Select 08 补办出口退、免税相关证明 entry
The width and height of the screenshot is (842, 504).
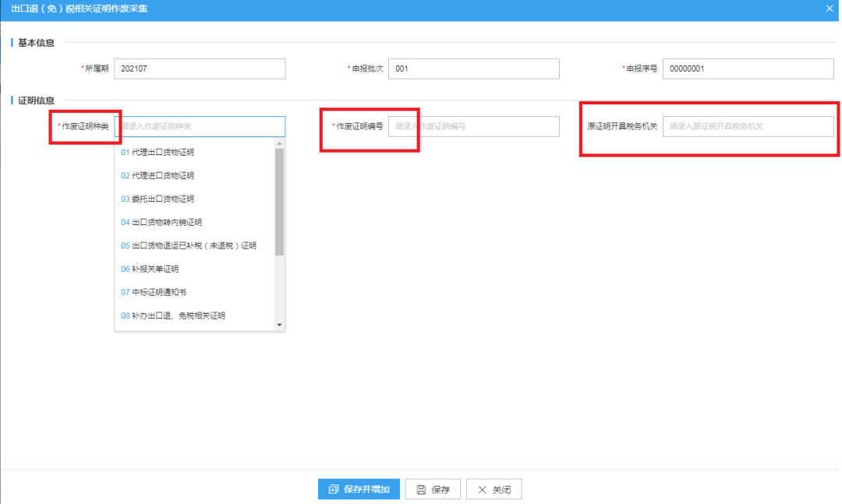coord(194,315)
